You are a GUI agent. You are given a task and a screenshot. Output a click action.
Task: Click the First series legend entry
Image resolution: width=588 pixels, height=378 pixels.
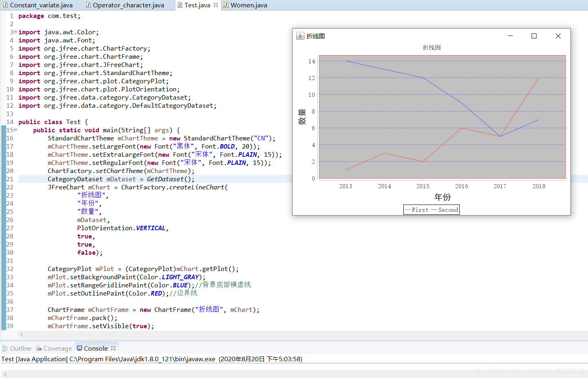point(417,210)
